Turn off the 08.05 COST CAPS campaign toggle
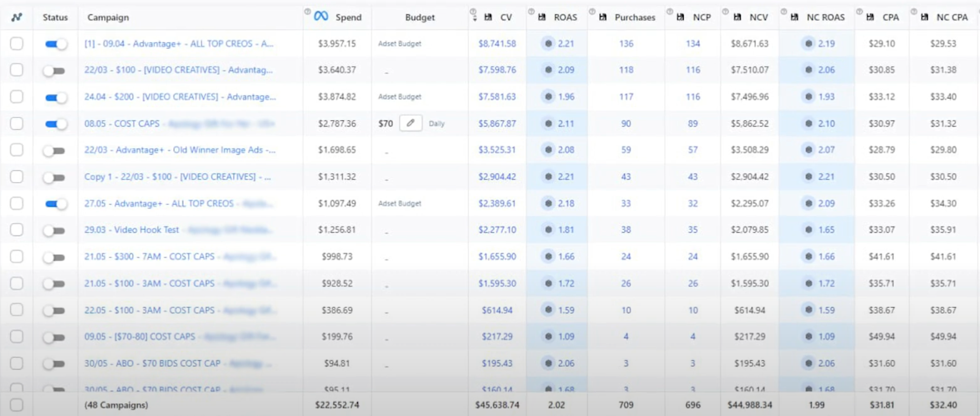 click(56, 124)
